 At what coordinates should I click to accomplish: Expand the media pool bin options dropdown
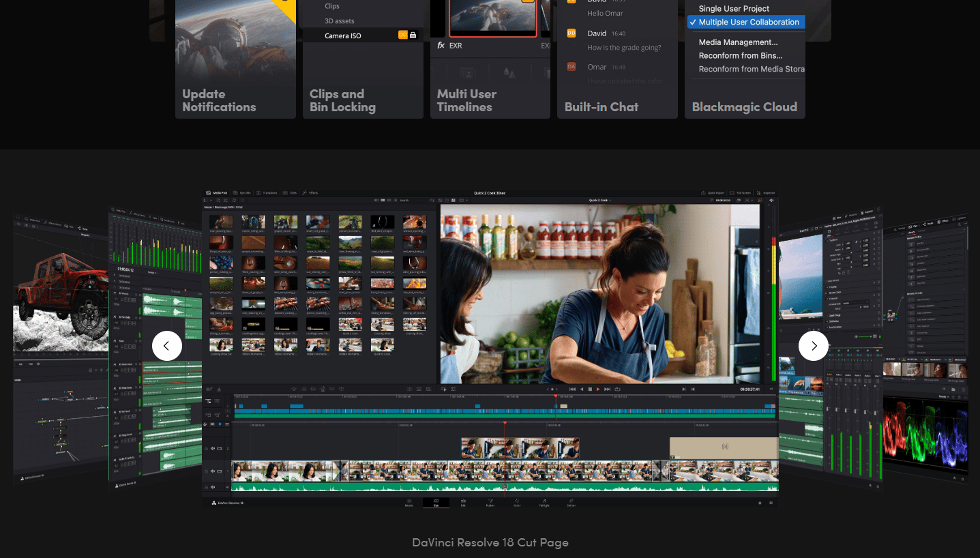click(x=209, y=201)
